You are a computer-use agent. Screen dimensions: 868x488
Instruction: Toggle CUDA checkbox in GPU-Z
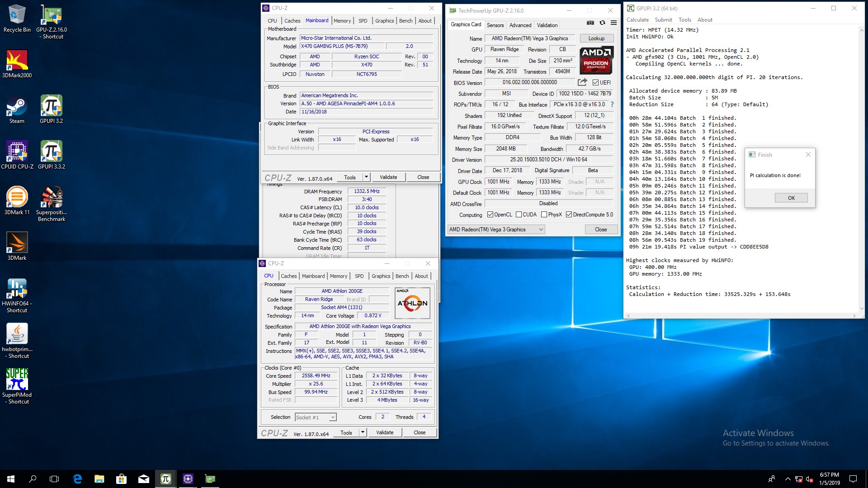coord(519,215)
